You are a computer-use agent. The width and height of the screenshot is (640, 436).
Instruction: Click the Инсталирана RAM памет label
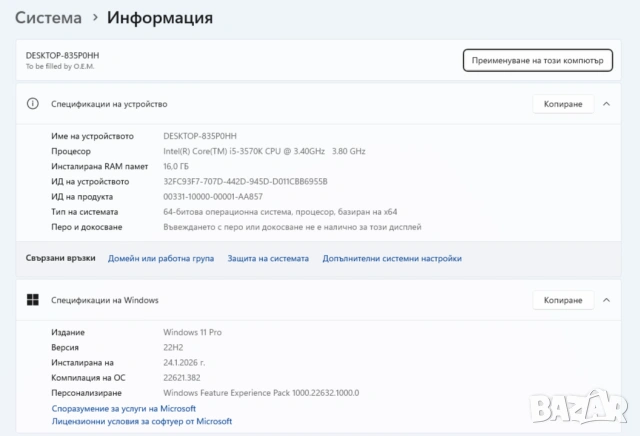(x=100, y=166)
